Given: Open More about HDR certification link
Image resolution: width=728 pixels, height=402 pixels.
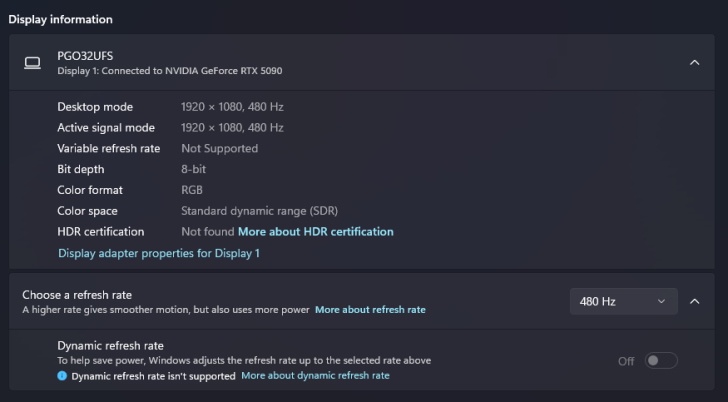Looking at the screenshot, I should click(316, 232).
